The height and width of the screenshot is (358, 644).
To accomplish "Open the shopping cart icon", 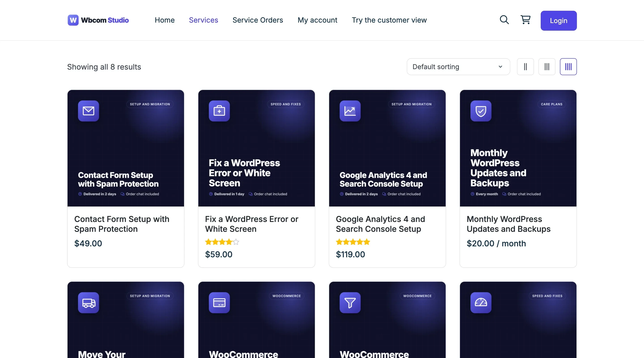I will pos(525,20).
